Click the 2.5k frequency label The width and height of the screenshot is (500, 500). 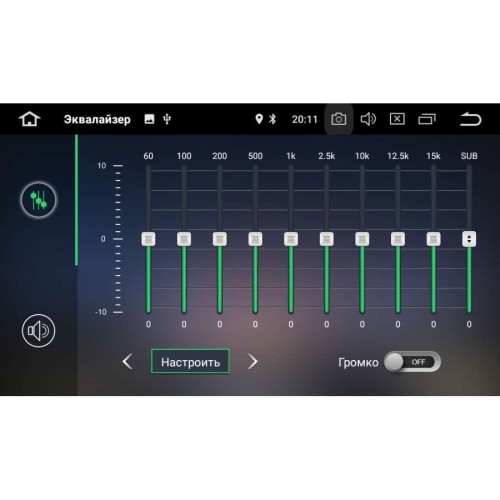click(327, 156)
